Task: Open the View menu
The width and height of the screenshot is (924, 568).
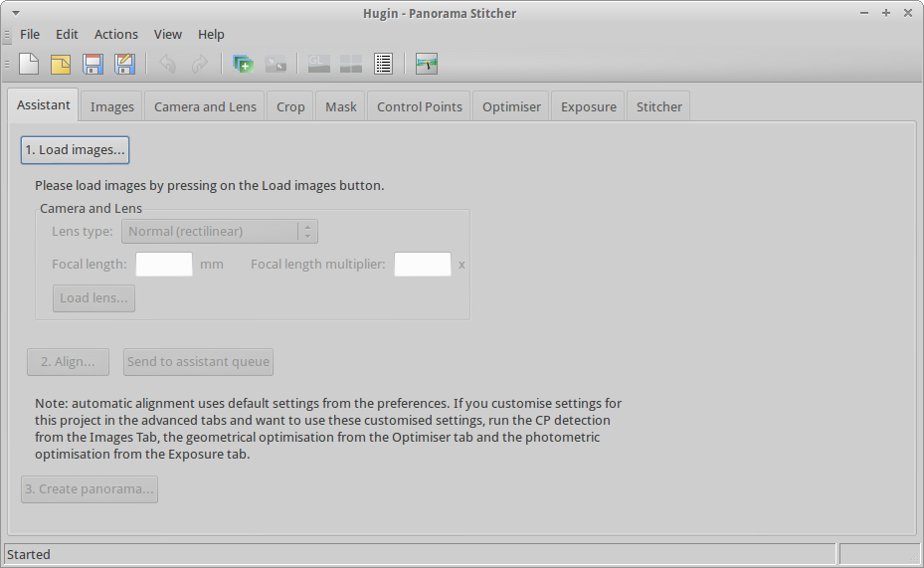Action: pos(168,34)
